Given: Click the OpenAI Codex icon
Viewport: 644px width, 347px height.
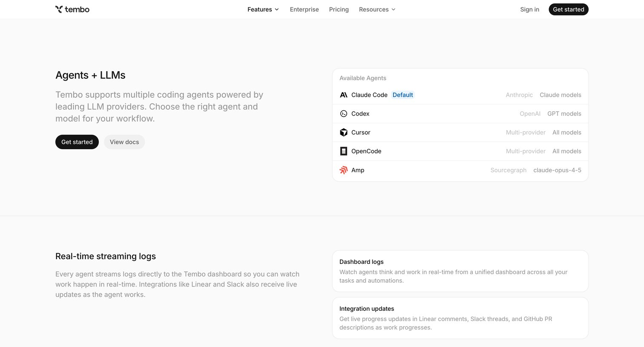Looking at the screenshot, I should [344, 114].
